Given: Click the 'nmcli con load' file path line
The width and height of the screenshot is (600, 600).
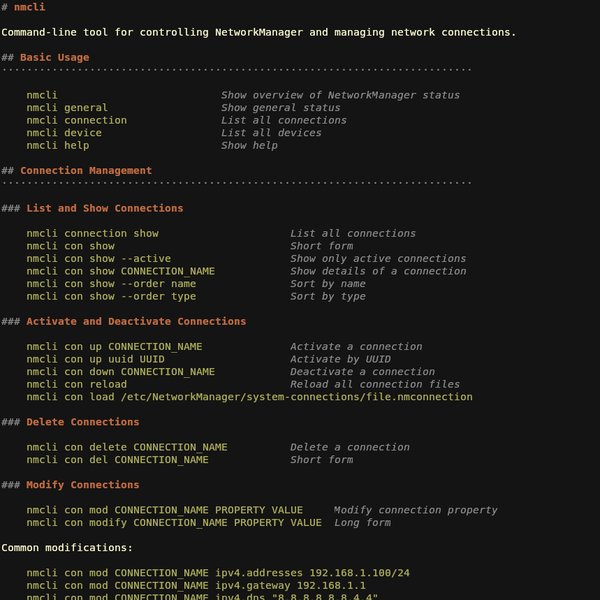Looking at the screenshot, I should [249, 397].
